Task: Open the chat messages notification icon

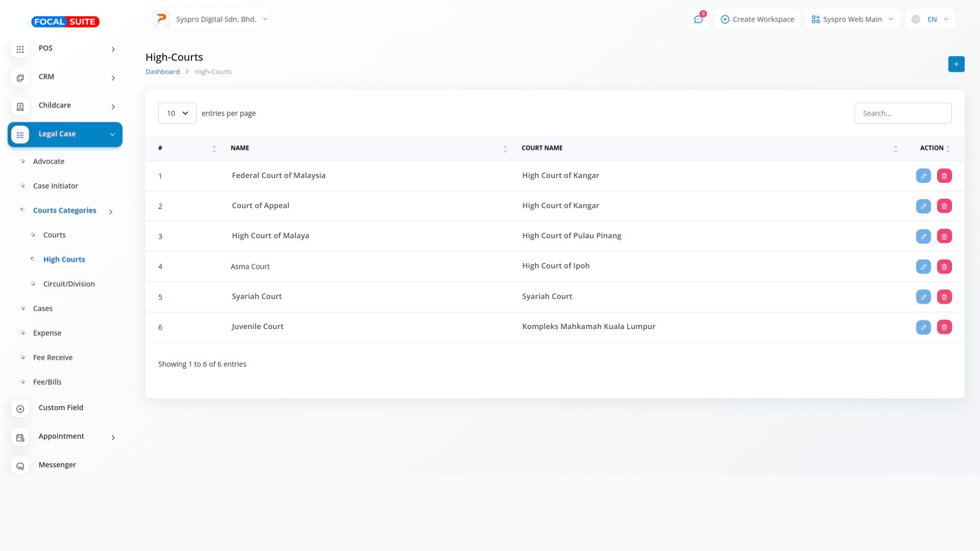Action: pyautogui.click(x=698, y=19)
